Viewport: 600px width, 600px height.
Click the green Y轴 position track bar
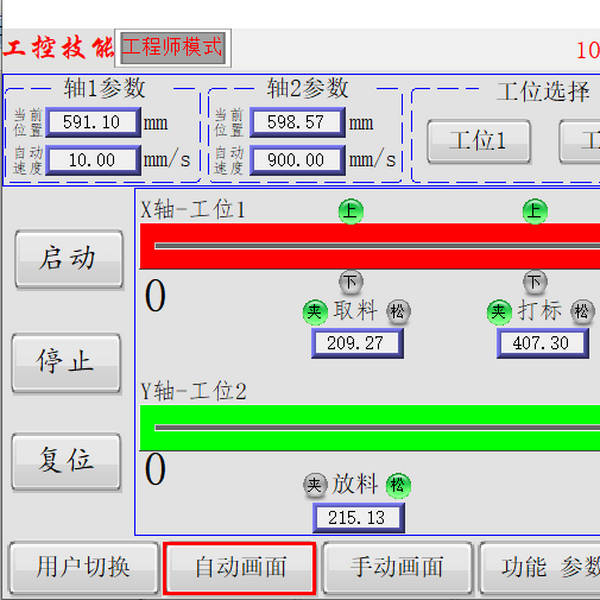tap(370, 428)
